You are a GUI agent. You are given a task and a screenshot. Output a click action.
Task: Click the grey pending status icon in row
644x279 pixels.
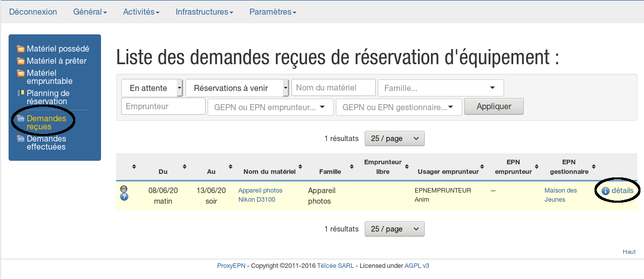124,189
